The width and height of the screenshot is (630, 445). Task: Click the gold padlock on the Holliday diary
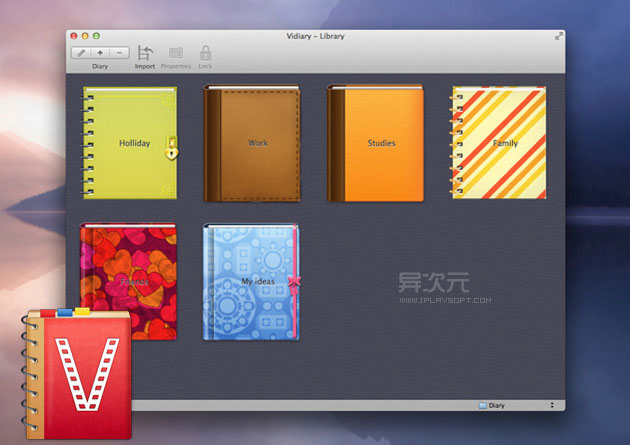coord(172,150)
